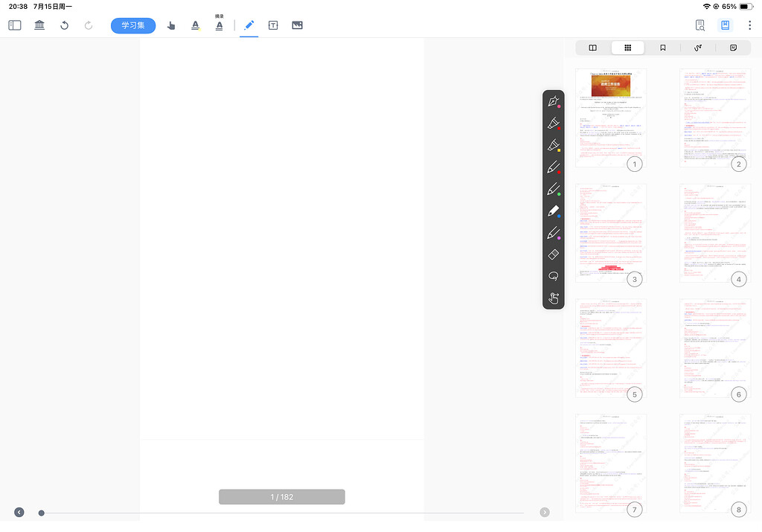
Task: Select the purple pencil tool
Action: click(x=554, y=232)
